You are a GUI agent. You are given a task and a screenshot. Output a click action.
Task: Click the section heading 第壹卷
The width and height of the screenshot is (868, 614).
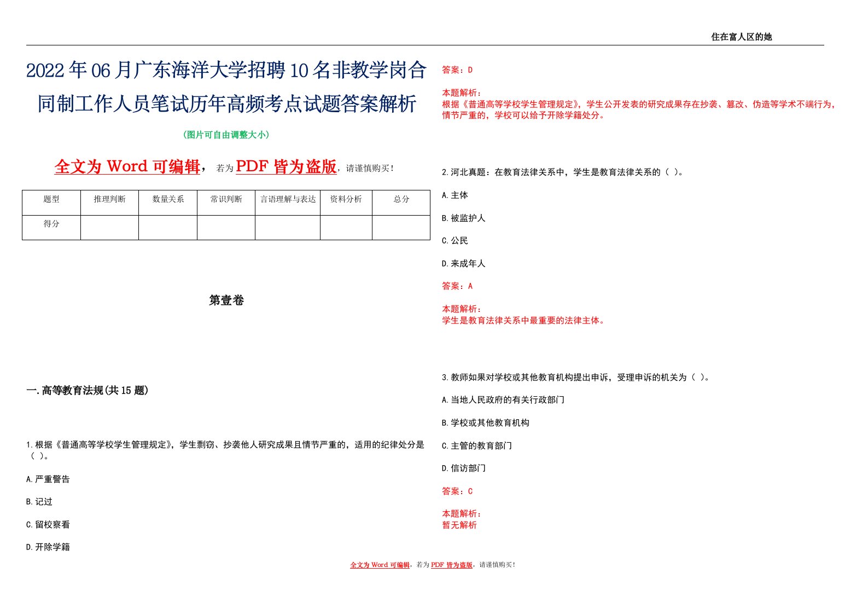coord(226,300)
